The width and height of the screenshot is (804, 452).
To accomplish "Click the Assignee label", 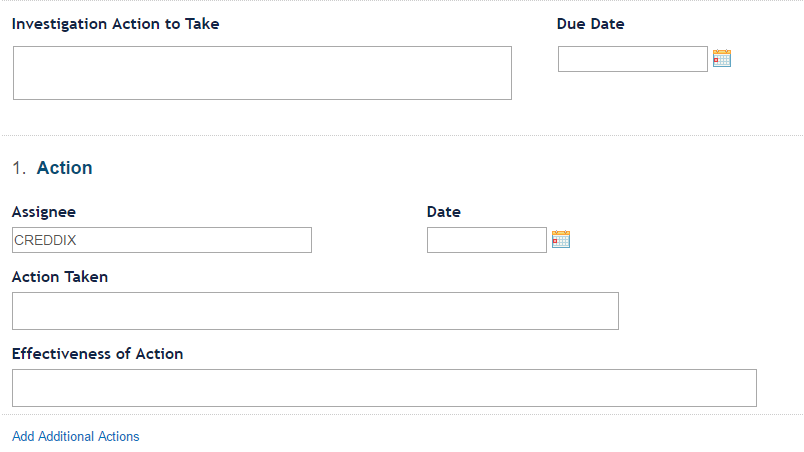I will click(44, 212).
